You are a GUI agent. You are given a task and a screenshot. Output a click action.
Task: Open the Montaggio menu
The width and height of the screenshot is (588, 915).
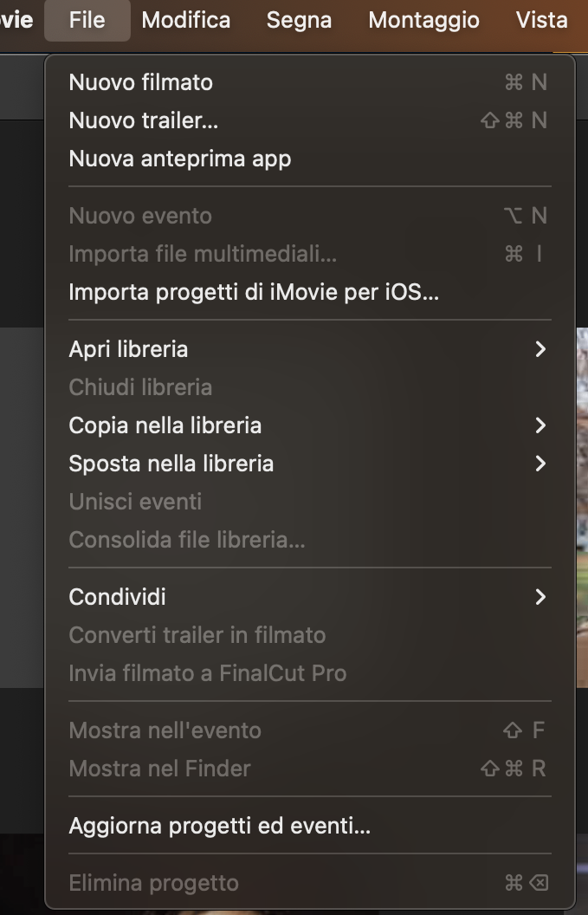coord(424,21)
